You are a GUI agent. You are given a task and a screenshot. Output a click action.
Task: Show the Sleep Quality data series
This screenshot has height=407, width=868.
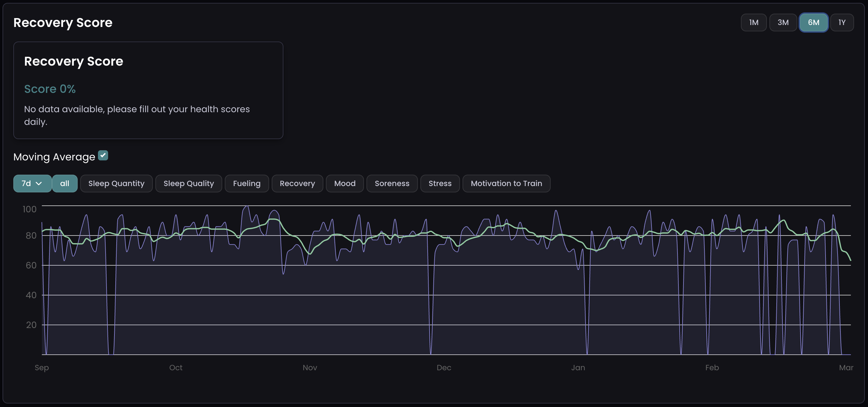[x=188, y=183]
